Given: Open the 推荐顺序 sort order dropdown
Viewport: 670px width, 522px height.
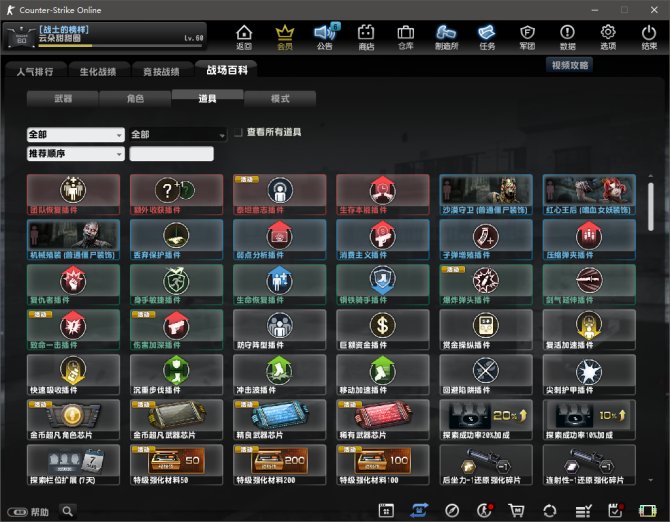Looking at the screenshot, I should (76, 153).
